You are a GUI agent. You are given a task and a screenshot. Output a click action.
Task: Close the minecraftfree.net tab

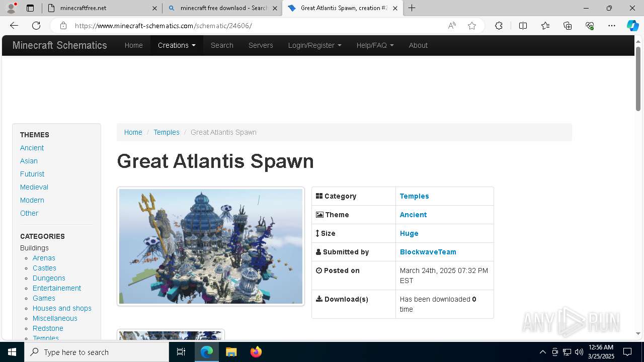coord(155,8)
